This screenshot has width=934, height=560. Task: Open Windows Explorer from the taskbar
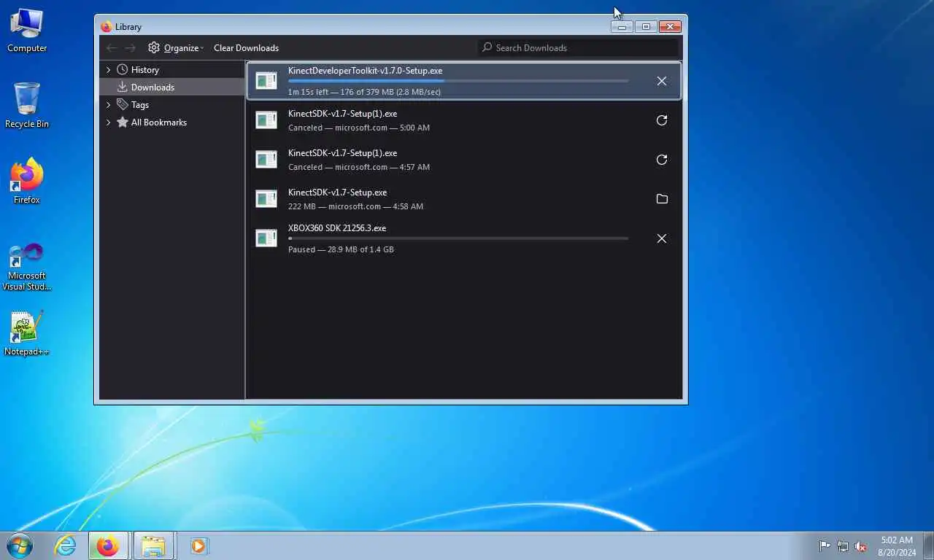coord(153,545)
